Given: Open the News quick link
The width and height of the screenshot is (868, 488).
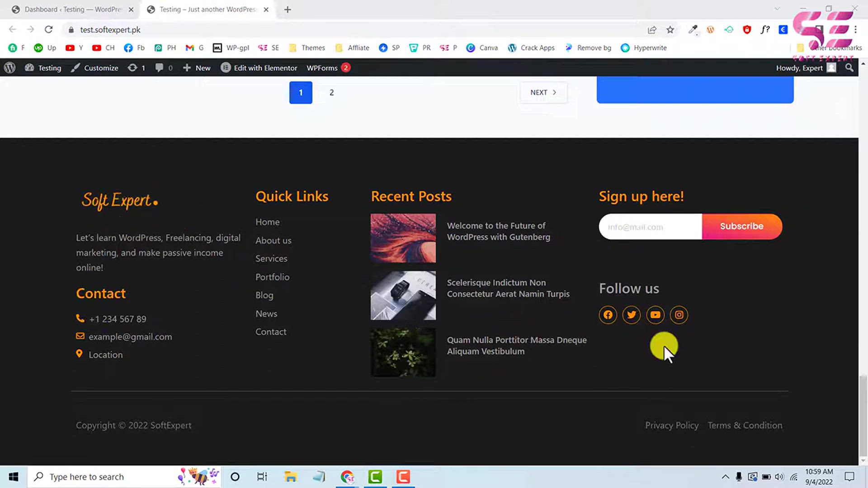Looking at the screenshot, I should pos(266,314).
